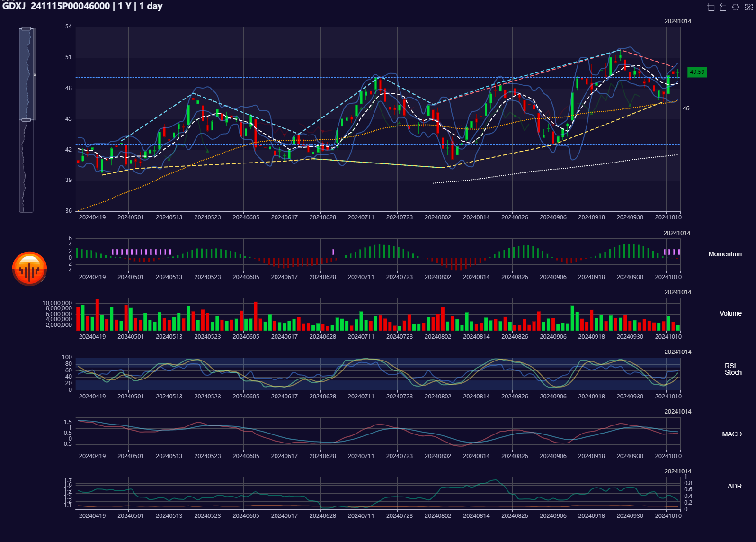756x542 pixels.
Task: Click the 20241014 date label above price chart
Action: pyautogui.click(x=677, y=21)
